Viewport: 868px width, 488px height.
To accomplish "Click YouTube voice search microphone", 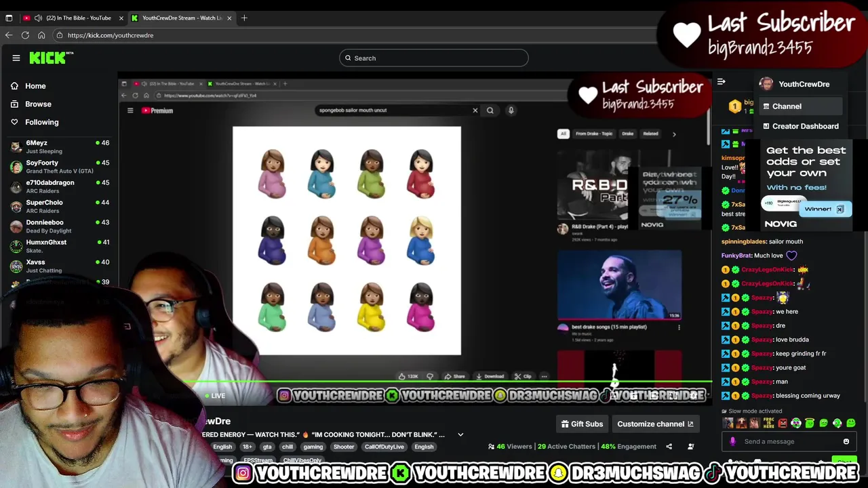I will [x=511, y=110].
